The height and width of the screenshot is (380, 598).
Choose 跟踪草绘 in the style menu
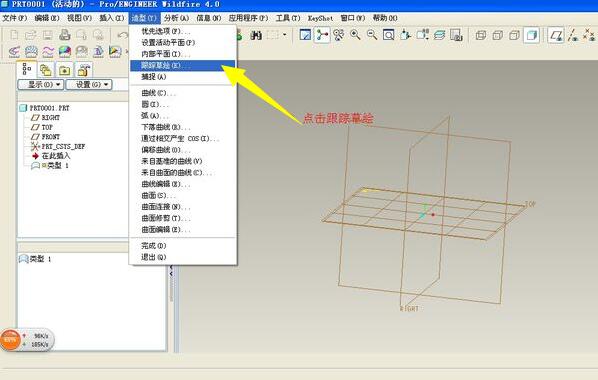183,65
